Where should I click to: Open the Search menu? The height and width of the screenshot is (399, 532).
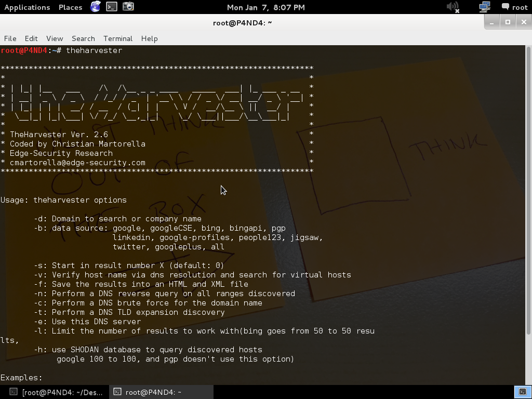83,38
